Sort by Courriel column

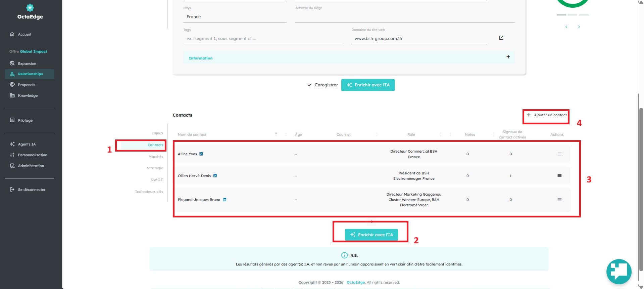pos(343,134)
